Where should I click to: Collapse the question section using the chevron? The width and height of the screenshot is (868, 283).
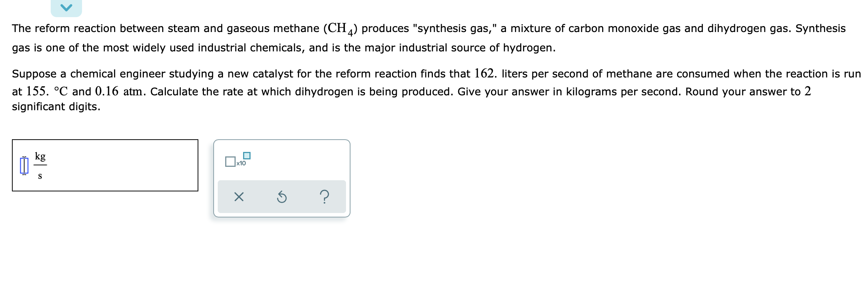click(x=66, y=7)
